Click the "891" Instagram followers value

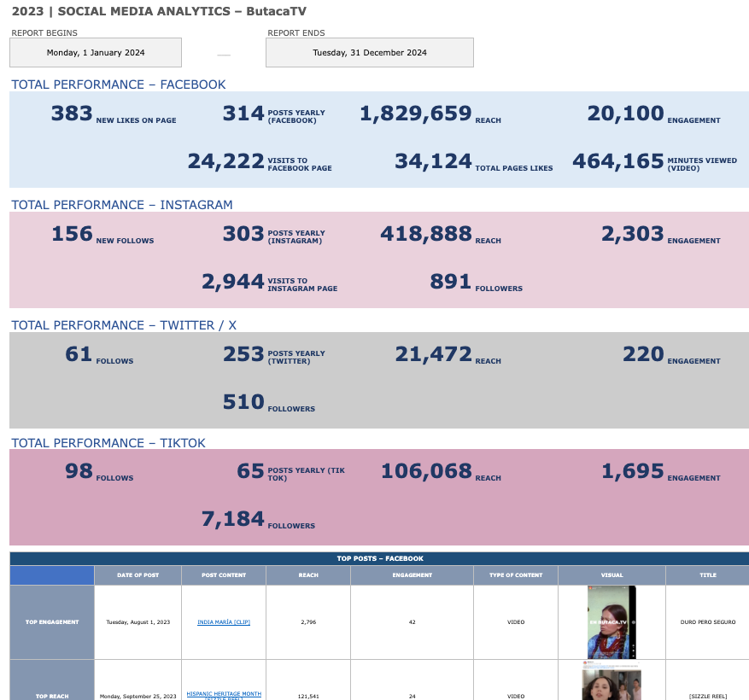pyautogui.click(x=451, y=282)
